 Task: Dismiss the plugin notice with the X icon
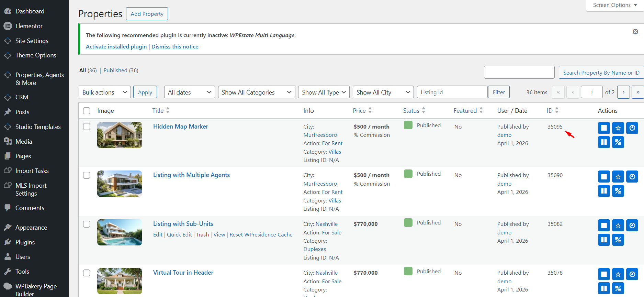[635, 32]
